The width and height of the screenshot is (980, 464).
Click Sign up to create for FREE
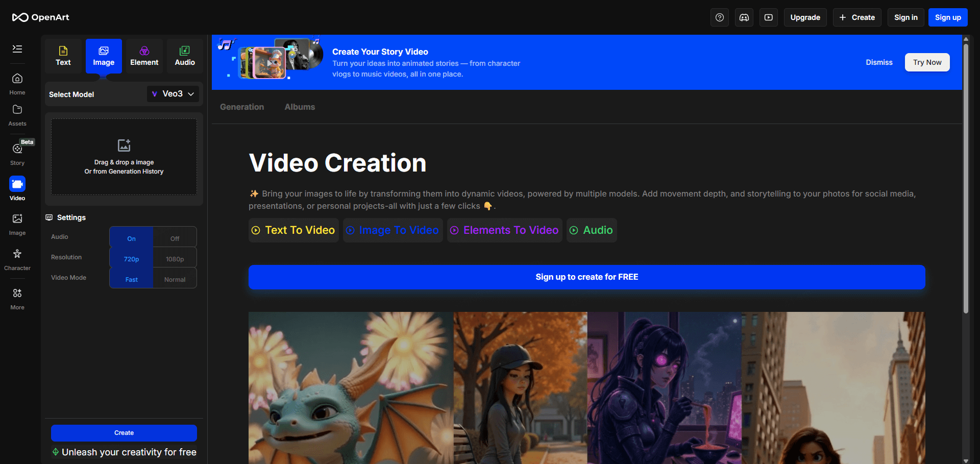coord(586,277)
